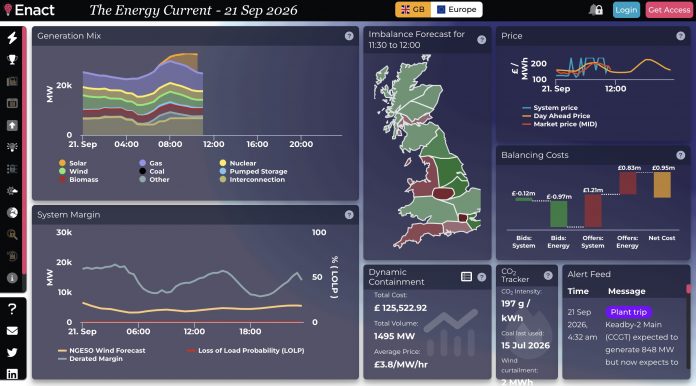The height and width of the screenshot is (386, 696).
Task: Toggle Other series in Generation Mix legend
Action: (154, 179)
